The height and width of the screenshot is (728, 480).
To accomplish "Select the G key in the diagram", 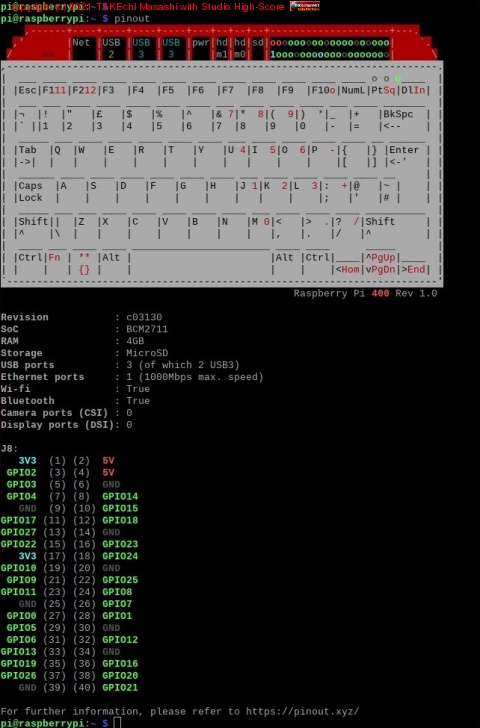I will click(x=183, y=186).
